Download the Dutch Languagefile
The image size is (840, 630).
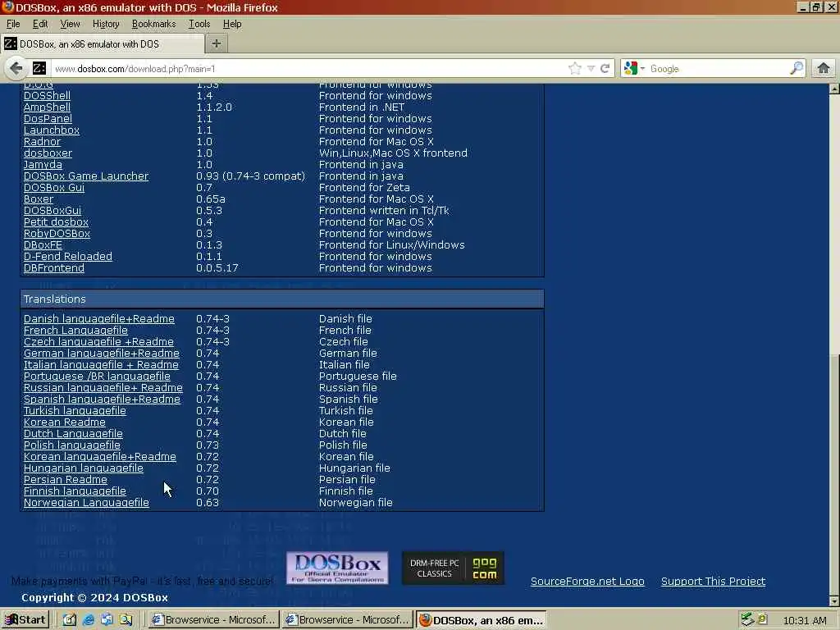[73, 434]
